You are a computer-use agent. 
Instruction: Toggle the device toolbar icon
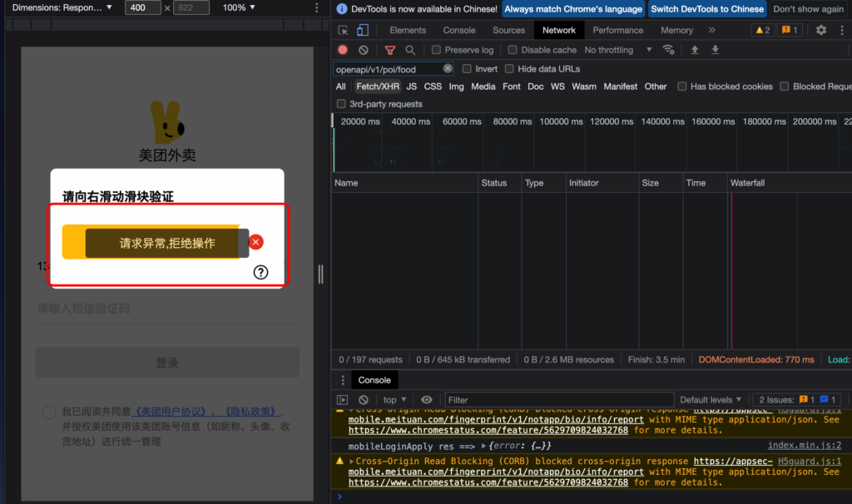coord(363,30)
